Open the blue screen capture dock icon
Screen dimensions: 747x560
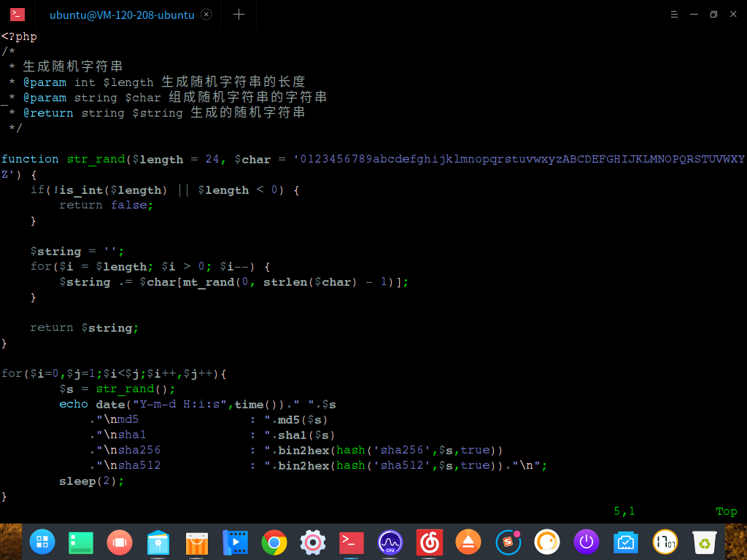pos(625,542)
